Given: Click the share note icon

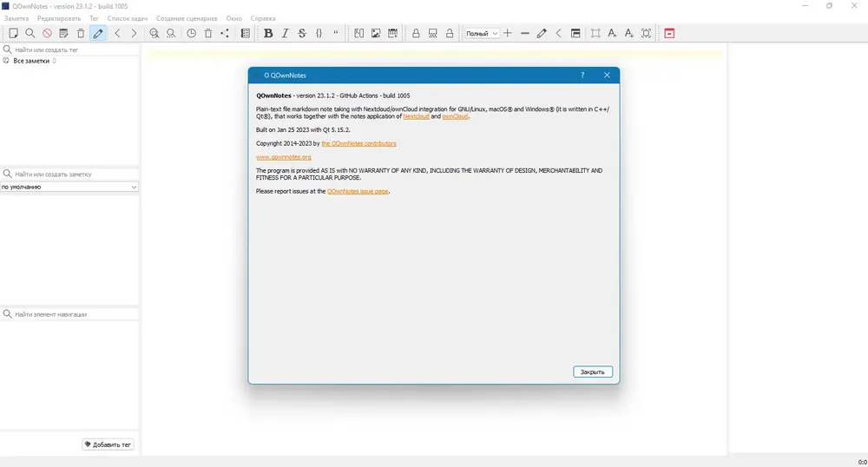Looking at the screenshot, I should (x=225, y=33).
